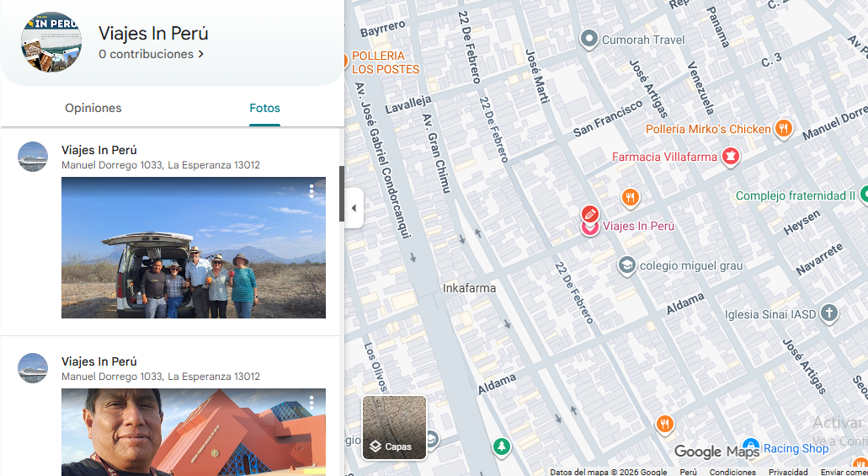Open the Capas layers switcher
868x476 pixels.
[395, 427]
